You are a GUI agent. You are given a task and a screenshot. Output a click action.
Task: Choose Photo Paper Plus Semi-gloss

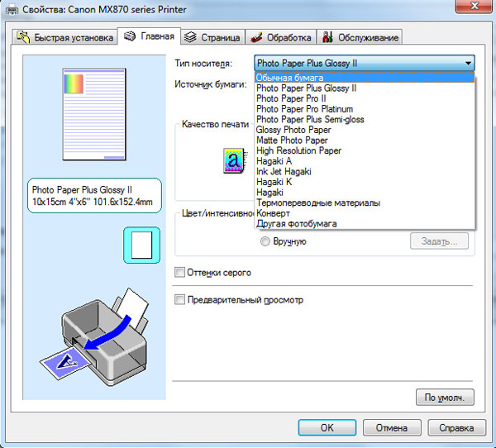coord(365,119)
